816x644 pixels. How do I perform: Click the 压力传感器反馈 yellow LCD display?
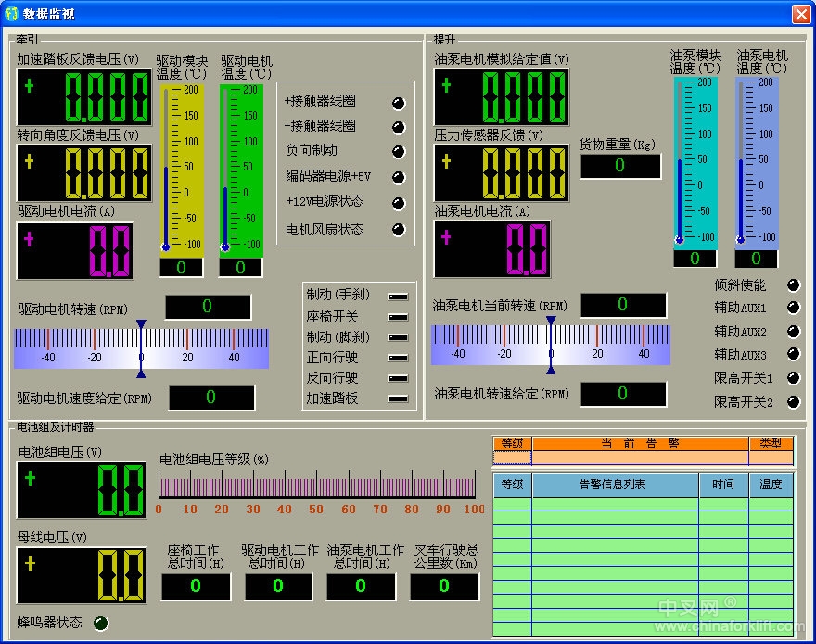(501, 173)
